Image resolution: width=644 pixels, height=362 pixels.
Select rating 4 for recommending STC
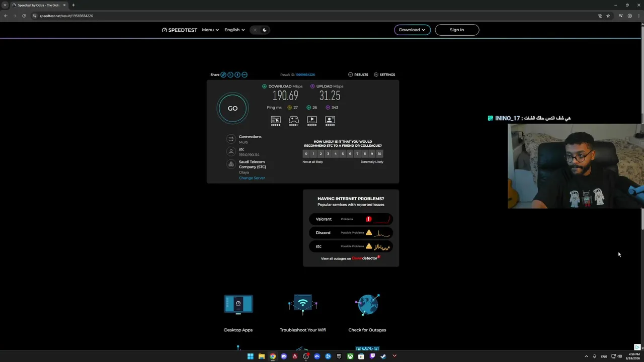(x=335, y=154)
